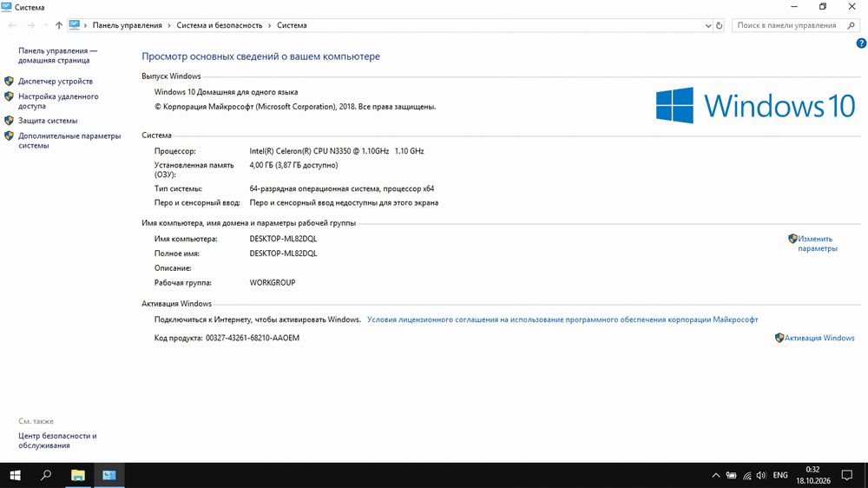Minimize the Система window
Screen dimensions: 868x488
coord(794,7)
